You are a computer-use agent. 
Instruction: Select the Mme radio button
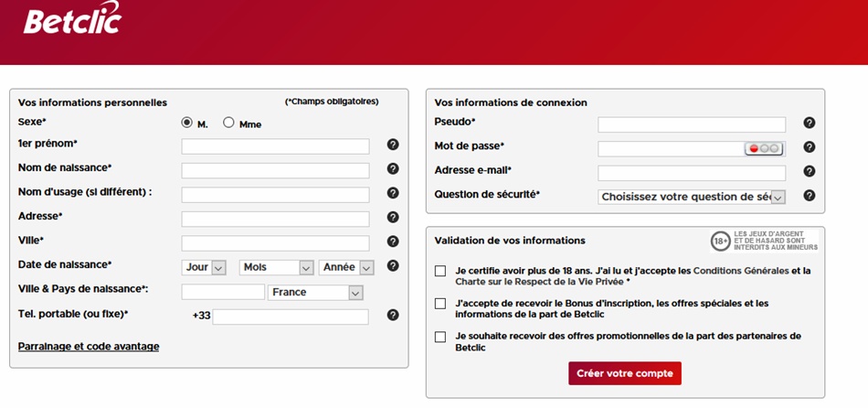click(228, 123)
